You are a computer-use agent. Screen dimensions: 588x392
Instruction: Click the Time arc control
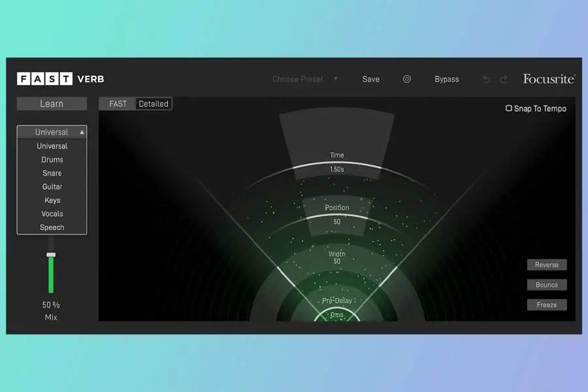(x=336, y=163)
